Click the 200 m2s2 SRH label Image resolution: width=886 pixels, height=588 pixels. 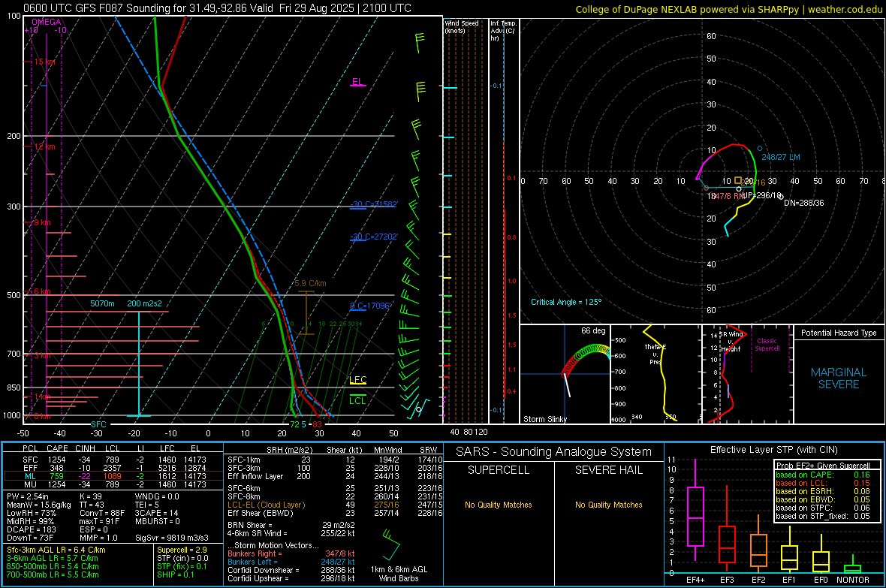(144, 303)
